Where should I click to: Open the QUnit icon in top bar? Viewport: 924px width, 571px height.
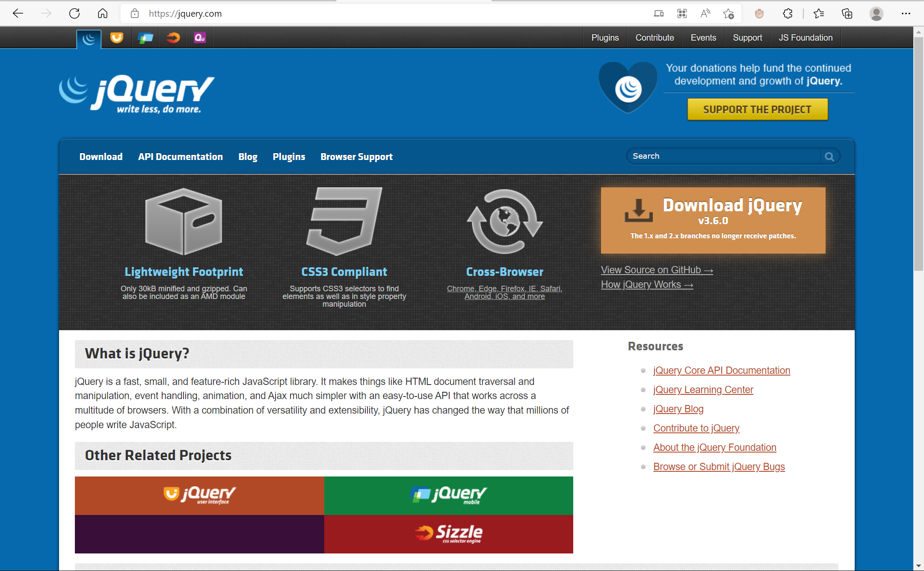pos(200,38)
